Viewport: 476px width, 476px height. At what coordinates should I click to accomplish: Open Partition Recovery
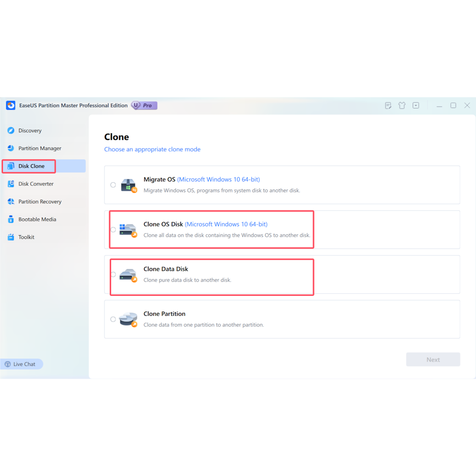point(40,201)
